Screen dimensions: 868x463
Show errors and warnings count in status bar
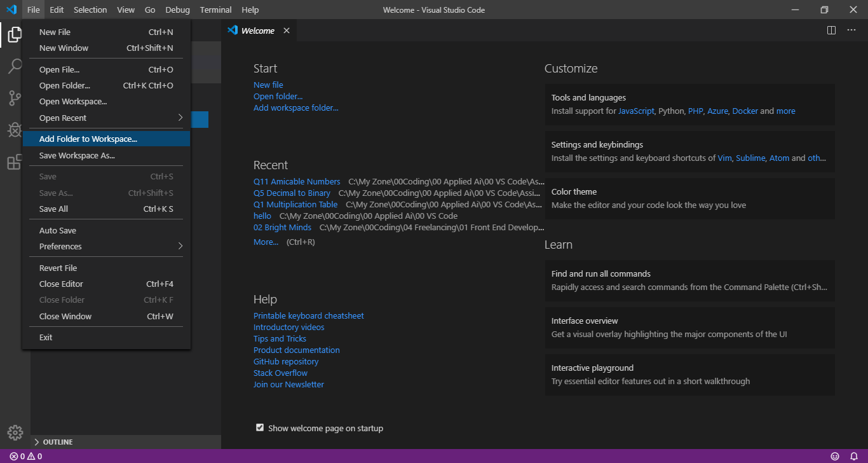tap(25, 456)
